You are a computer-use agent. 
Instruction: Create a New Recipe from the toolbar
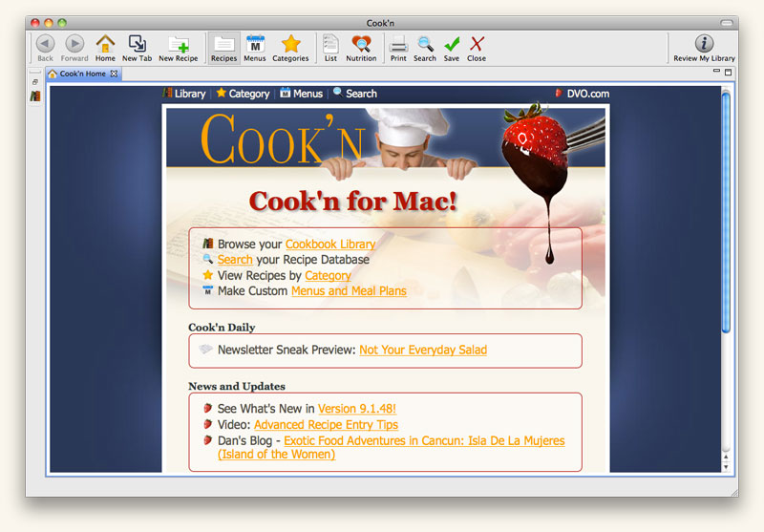pyautogui.click(x=179, y=48)
